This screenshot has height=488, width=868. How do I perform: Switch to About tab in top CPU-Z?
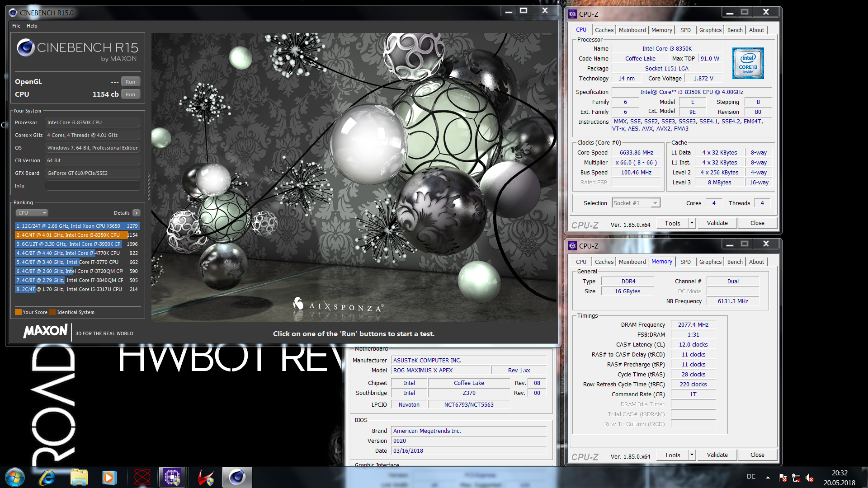click(x=756, y=30)
